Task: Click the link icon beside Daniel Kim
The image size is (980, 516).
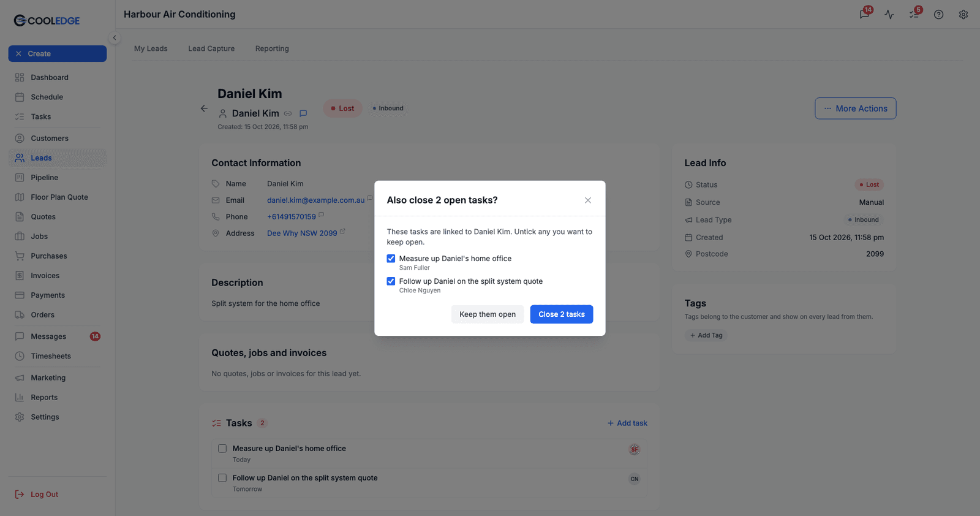Action: click(x=288, y=113)
